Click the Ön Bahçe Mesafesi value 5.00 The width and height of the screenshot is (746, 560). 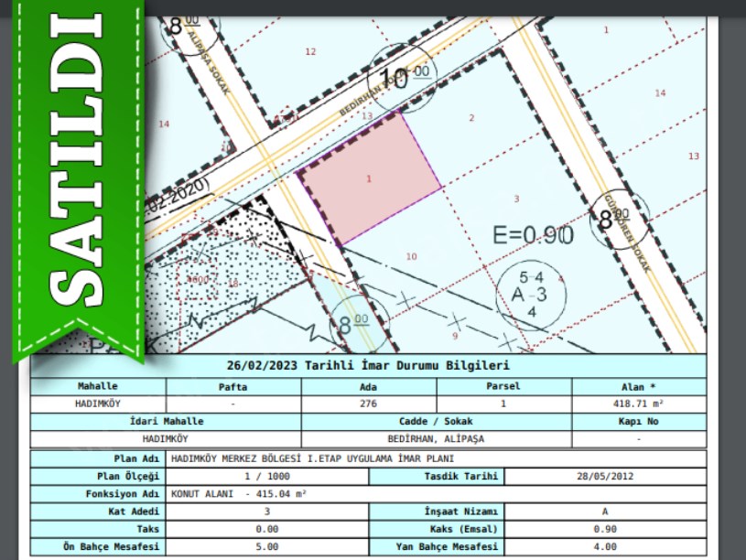pos(266,547)
